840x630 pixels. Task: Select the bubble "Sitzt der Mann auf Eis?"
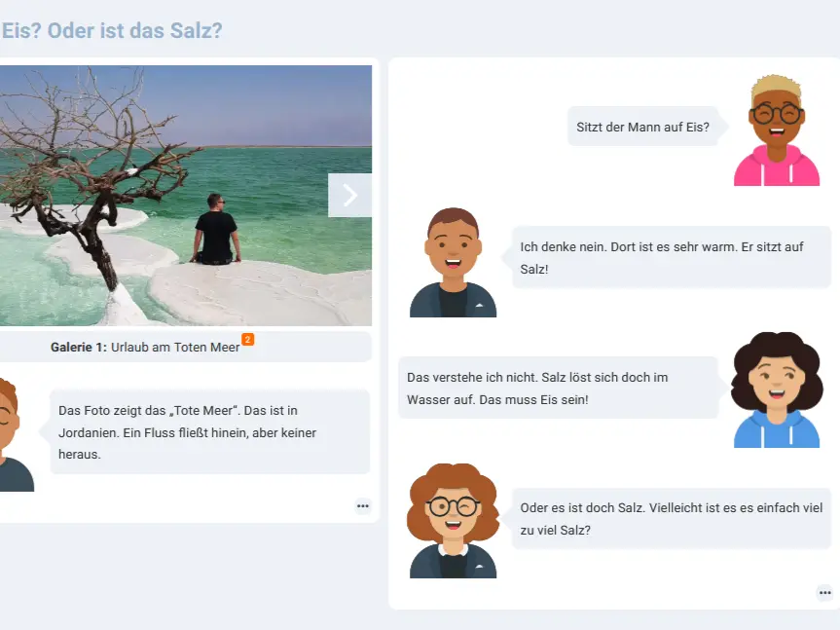tap(642, 127)
